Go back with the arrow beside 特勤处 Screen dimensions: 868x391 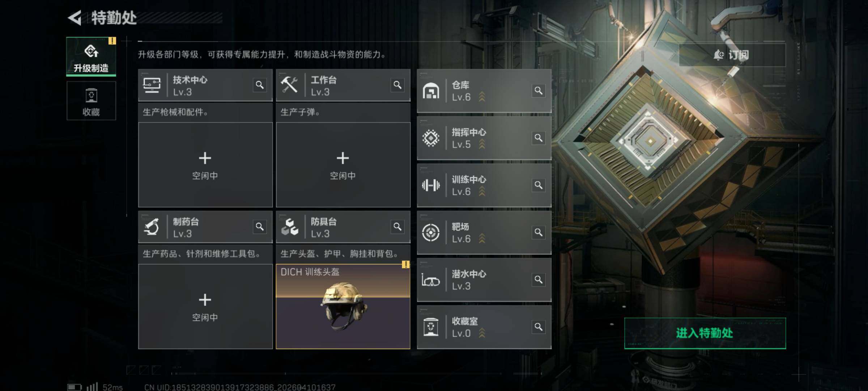75,18
